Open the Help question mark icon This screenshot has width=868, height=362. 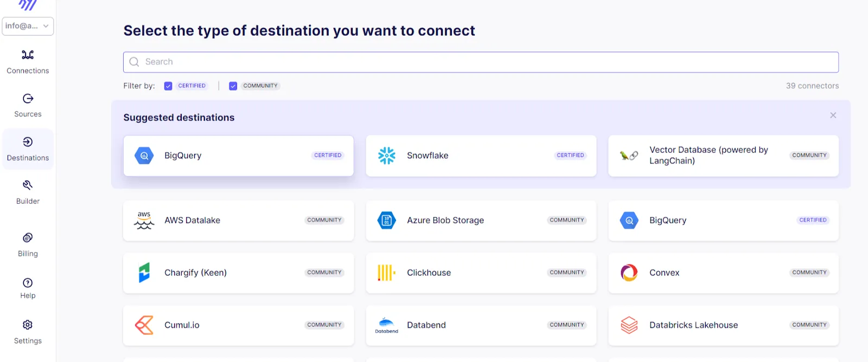tap(28, 283)
